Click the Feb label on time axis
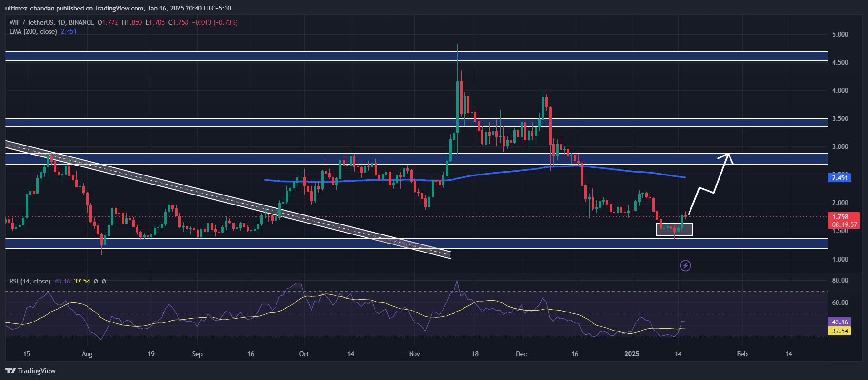This screenshot has height=380, width=868. click(x=742, y=354)
